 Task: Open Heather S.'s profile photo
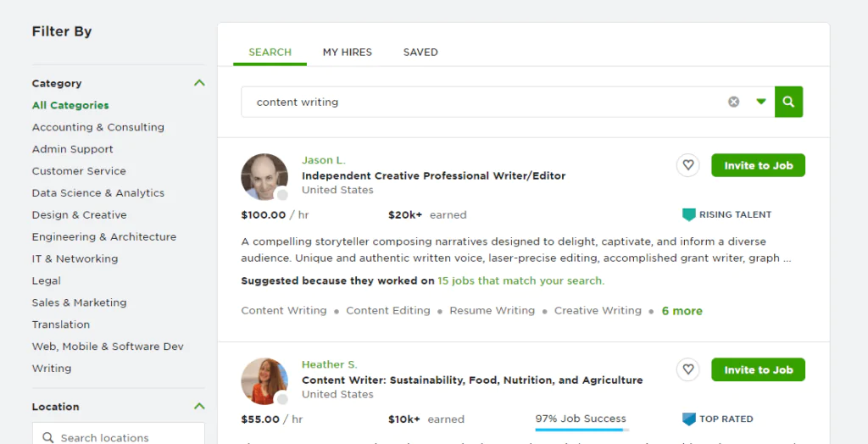[264, 380]
